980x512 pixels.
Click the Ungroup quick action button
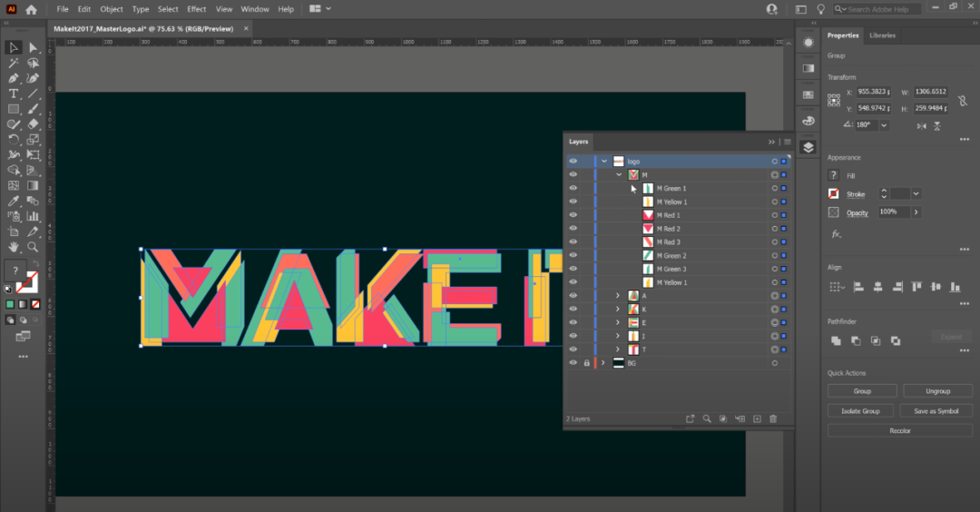coord(937,391)
